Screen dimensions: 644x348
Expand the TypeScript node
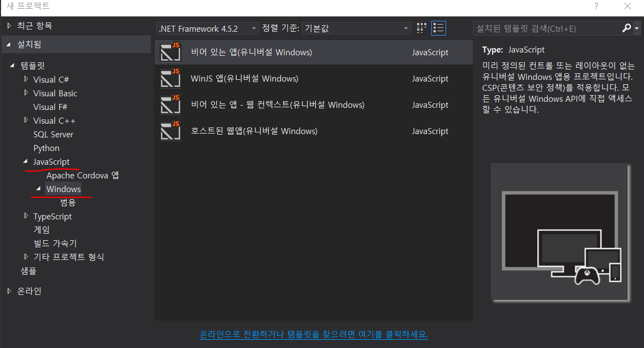[26, 216]
